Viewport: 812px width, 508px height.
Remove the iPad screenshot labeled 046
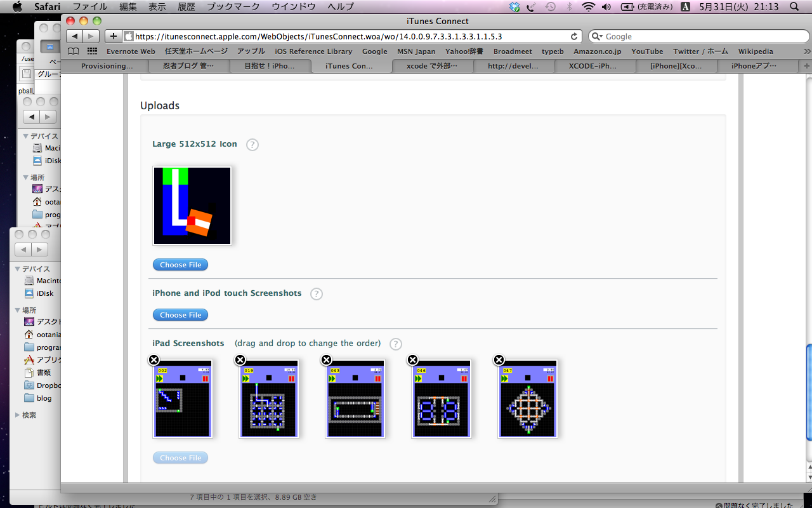pos(412,360)
